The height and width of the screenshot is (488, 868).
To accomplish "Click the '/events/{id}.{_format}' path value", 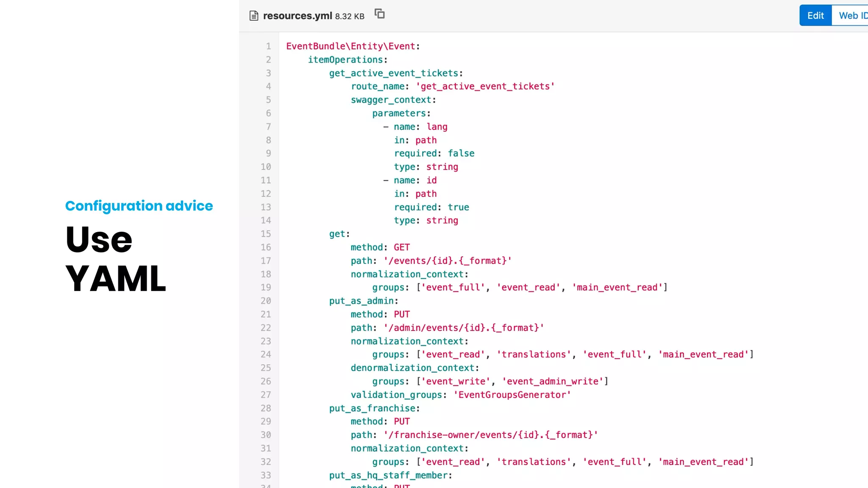I will 448,261.
